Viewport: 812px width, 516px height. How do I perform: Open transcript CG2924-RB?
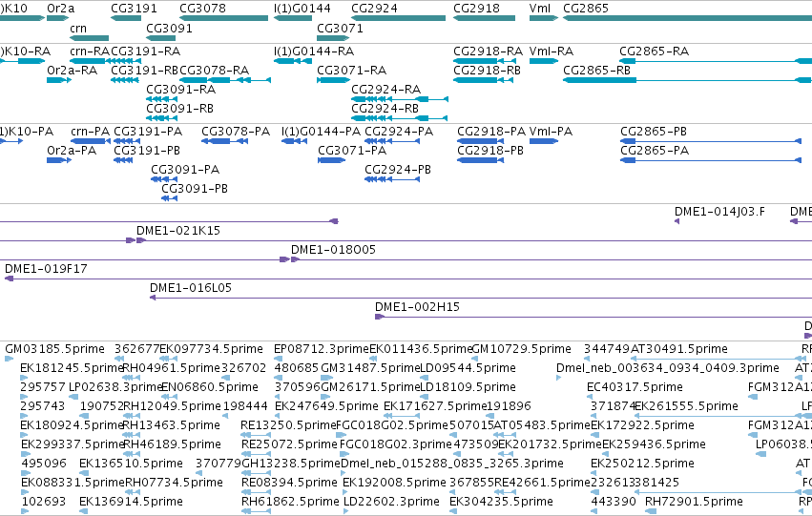coord(385,109)
